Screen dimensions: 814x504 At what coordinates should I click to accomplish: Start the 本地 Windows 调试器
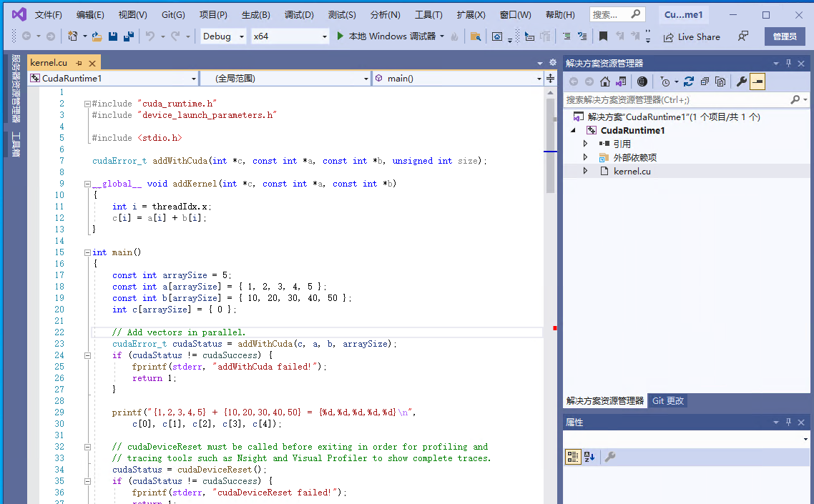click(386, 36)
